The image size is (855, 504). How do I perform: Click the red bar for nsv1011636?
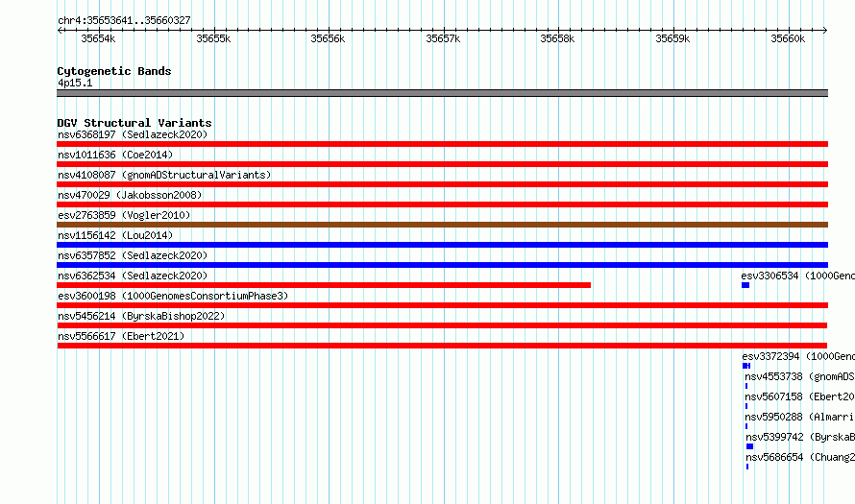(x=442, y=164)
